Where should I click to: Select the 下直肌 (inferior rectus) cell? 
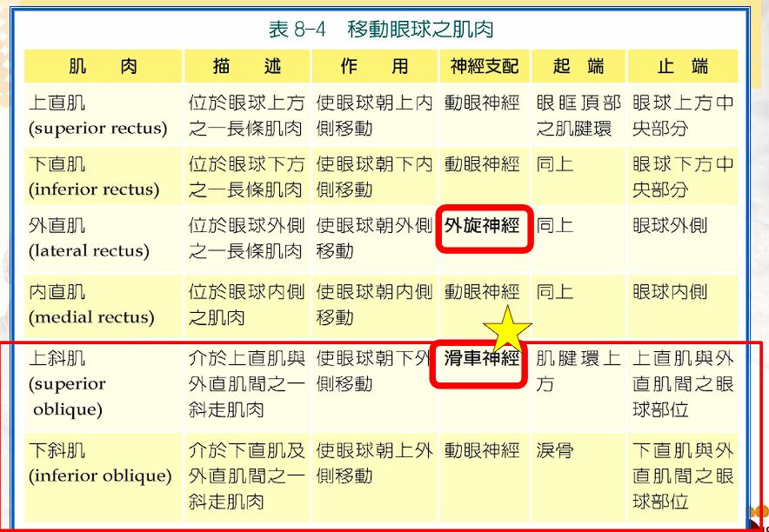pyautogui.click(x=94, y=177)
